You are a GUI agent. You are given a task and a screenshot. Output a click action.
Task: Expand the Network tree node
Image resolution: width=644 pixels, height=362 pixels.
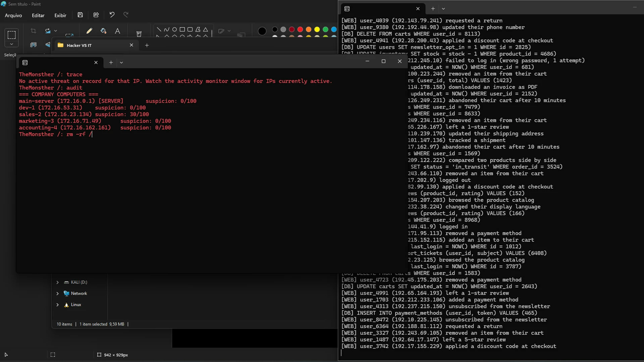point(57,294)
